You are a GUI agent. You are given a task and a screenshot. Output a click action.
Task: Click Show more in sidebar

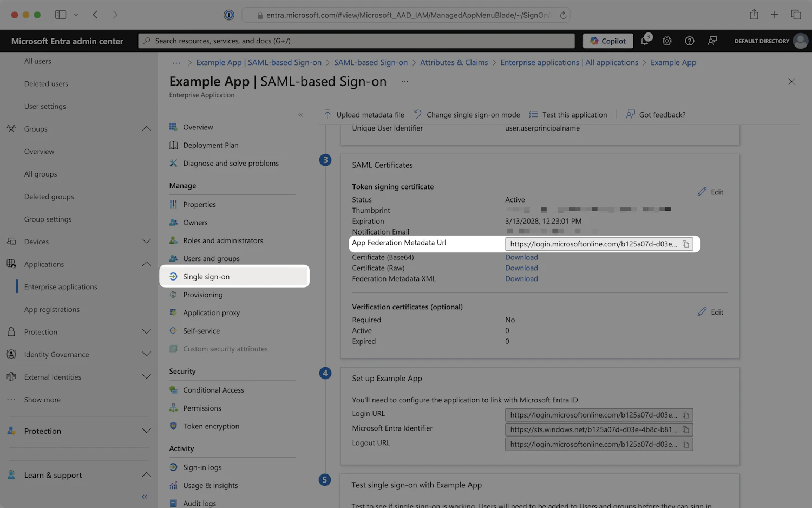click(x=42, y=400)
